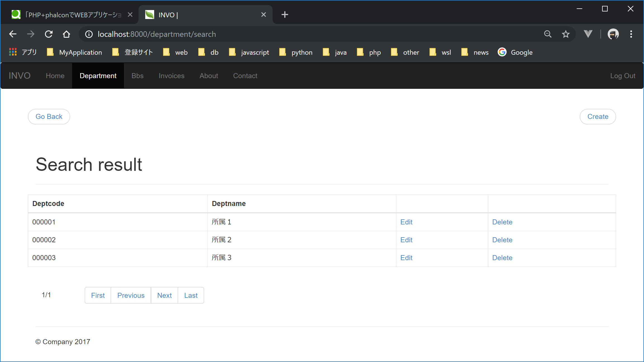Viewport: 644px width, 362px height.
Task: Open a new tab with plus button
Action: 285,15
